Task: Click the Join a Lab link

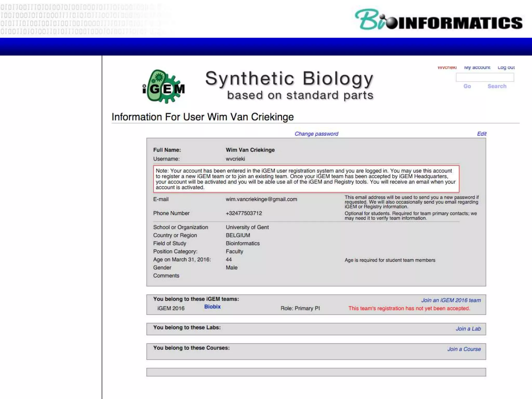Action: pos(468,329)
